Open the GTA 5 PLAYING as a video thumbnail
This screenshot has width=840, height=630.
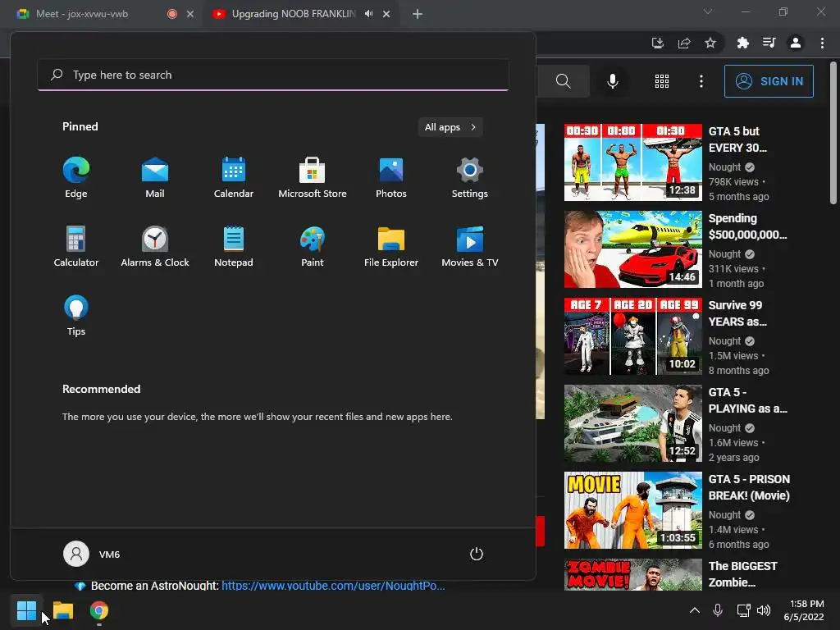click(x=632, y=423)
